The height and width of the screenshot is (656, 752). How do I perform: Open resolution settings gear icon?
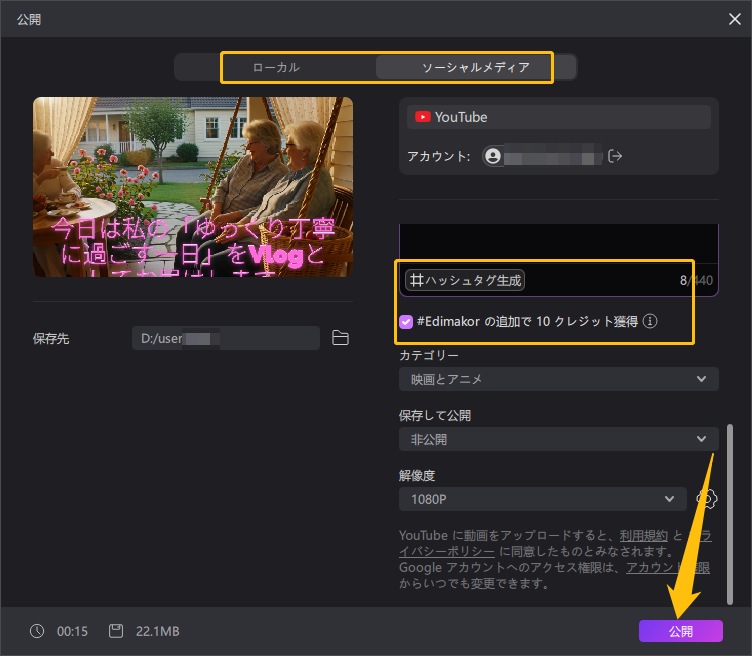pos(706,499)
